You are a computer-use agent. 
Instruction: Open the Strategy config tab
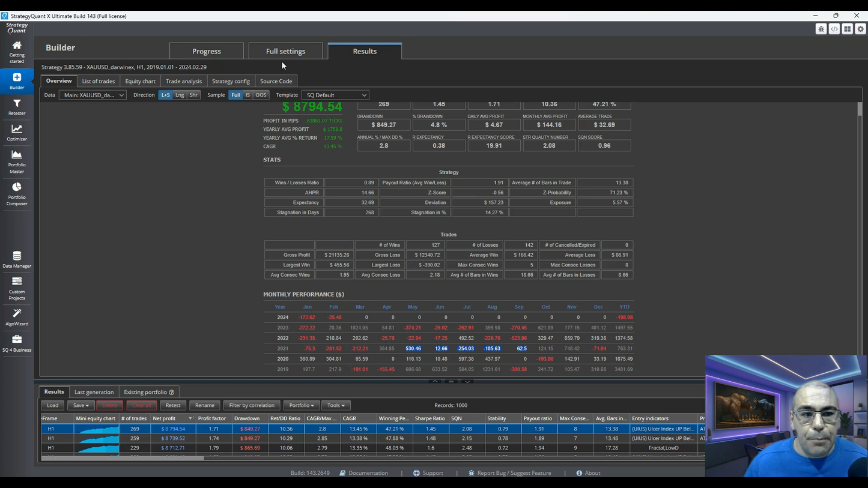pyautogui.click(x=231, y=81)
